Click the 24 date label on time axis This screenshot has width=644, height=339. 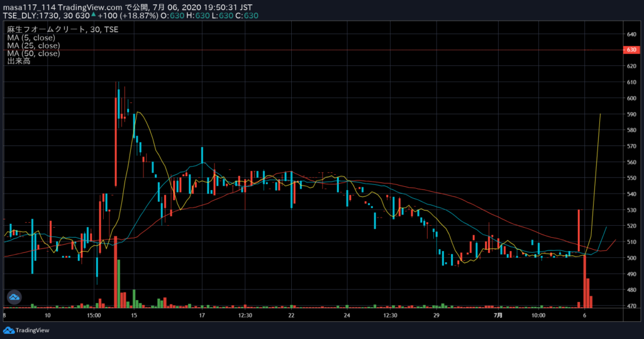click(347, 315)
